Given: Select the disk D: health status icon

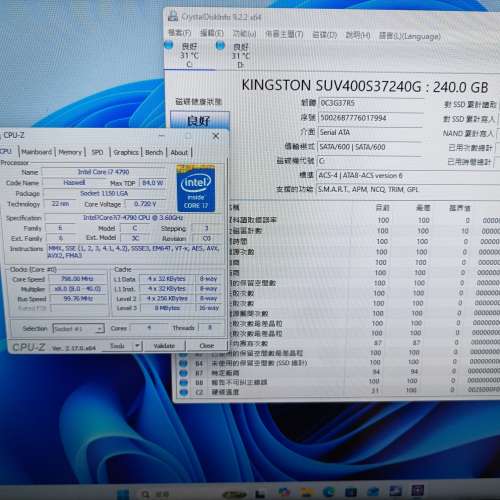Looking at the screenshot, I should coord(220,46).
